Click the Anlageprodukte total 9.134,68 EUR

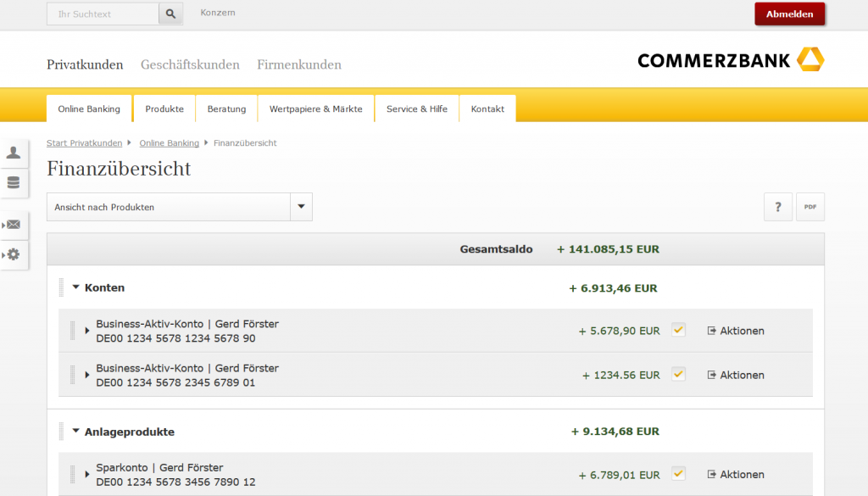(x=615, y=432)
